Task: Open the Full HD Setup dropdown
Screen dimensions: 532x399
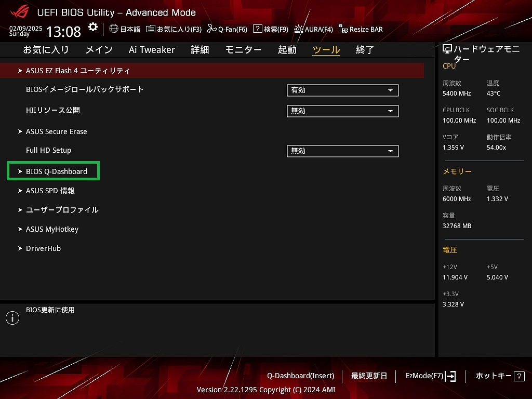Action: [x=343, y=151]
